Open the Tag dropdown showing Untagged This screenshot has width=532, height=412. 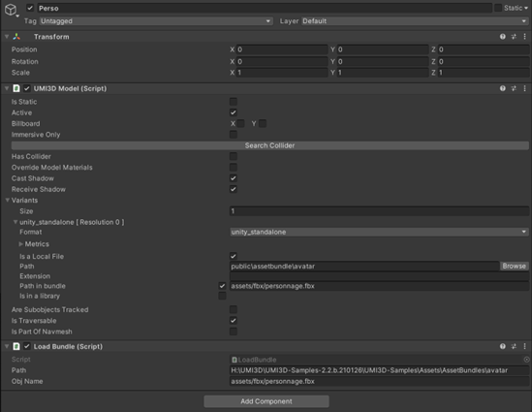pyautogui.click(x=156, y=21)
